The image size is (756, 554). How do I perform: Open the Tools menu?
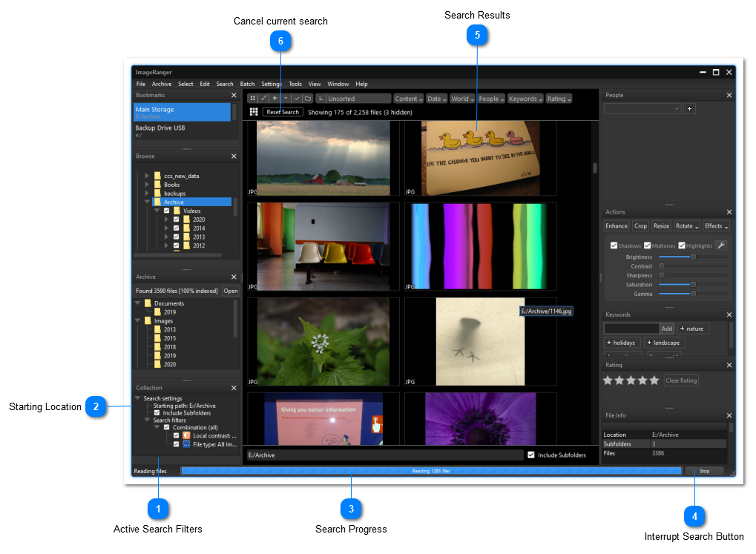[x=295, y=85]
